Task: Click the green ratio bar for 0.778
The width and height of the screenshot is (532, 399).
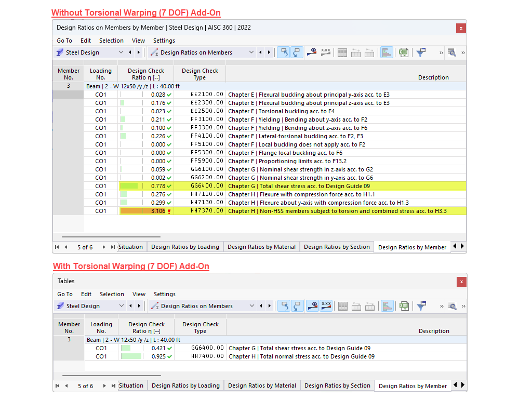Action: [x=128, y=186]
